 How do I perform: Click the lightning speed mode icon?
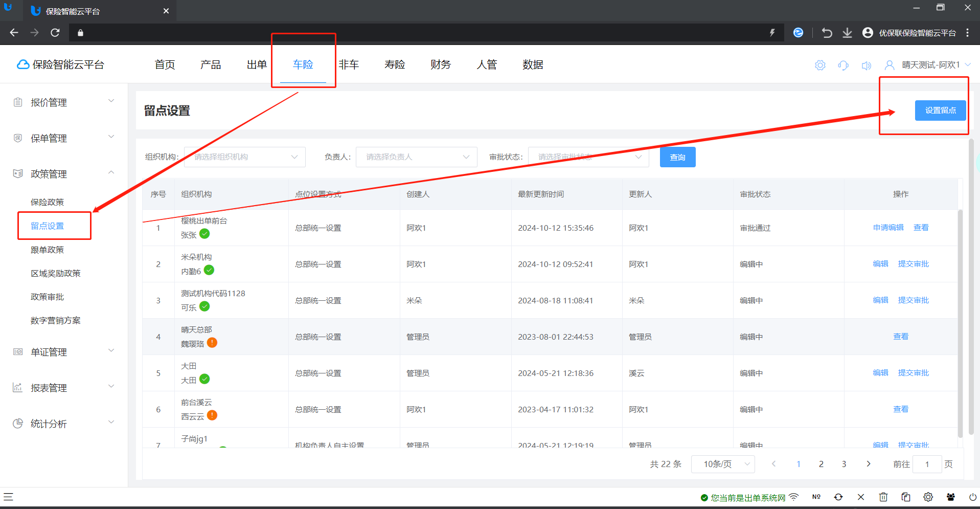pyautogui.click(x=772, y=33)
